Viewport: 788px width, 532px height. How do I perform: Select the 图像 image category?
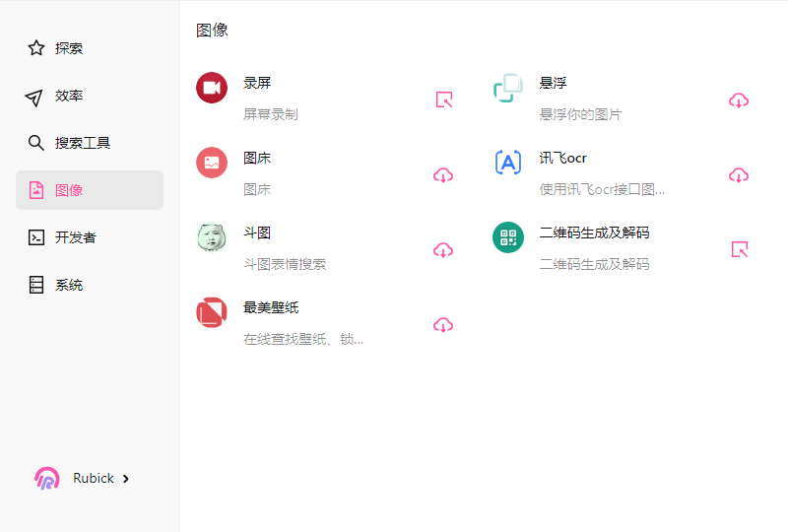click(90, 190)
